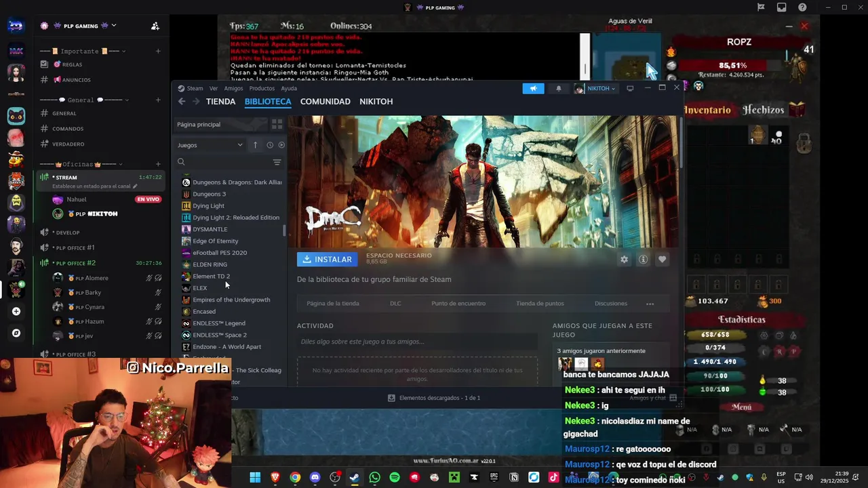868x488 pixels.
Task: Click the activity status input field
Action: tap(417, 342)
